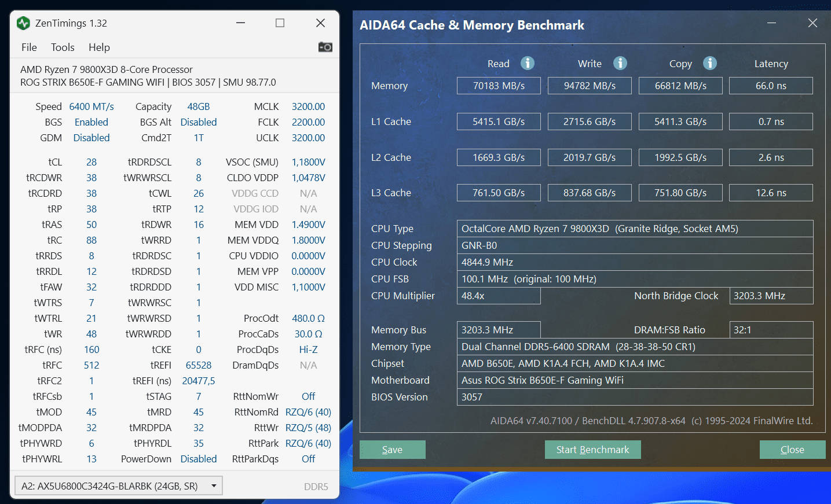This screenshot has height=504, width=831.
Task: Click the Cmd2T value 1T
Action: [x=199, y=138]
